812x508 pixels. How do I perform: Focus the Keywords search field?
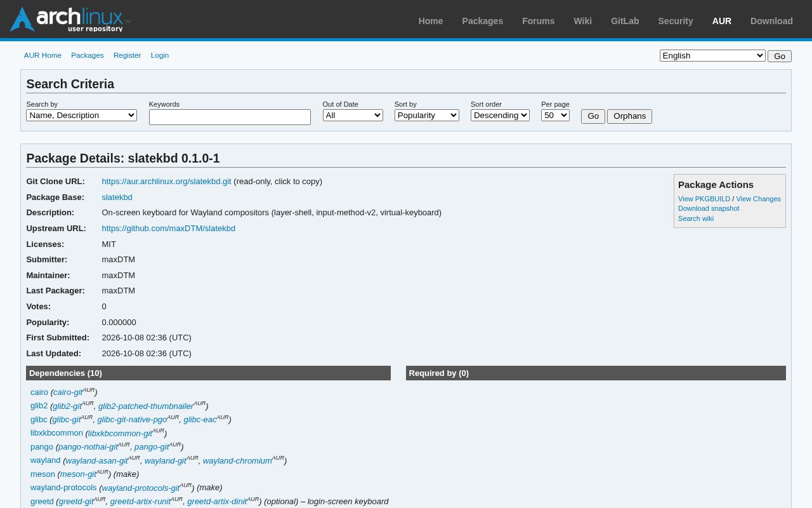[230, 117]
